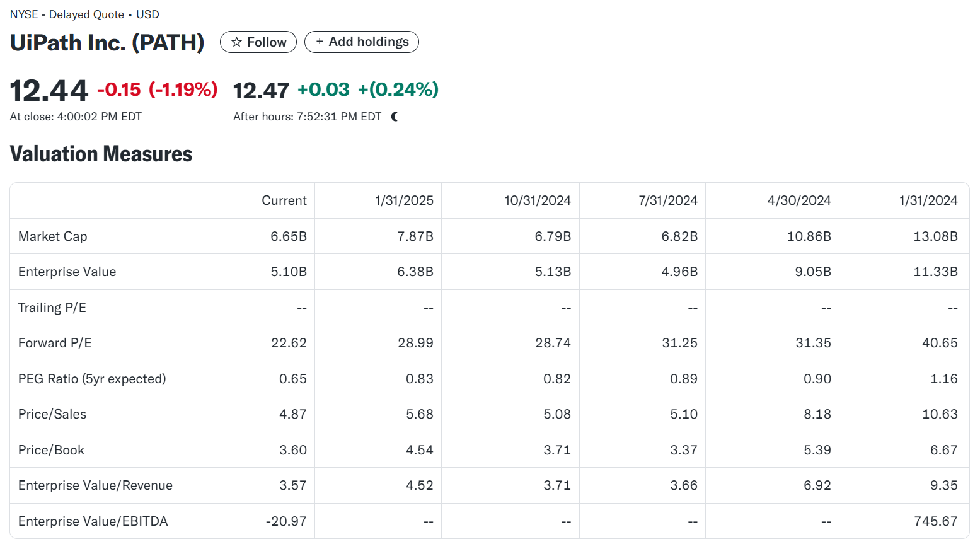Click Enterprise Value 11.33B cell
The width and height of the screenshot is (980, 549).
point(935,272)
